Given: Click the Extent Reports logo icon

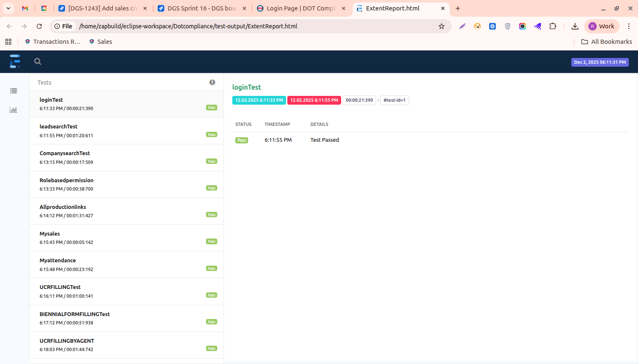Looking at the screenshot, I should tap(15, 61).
